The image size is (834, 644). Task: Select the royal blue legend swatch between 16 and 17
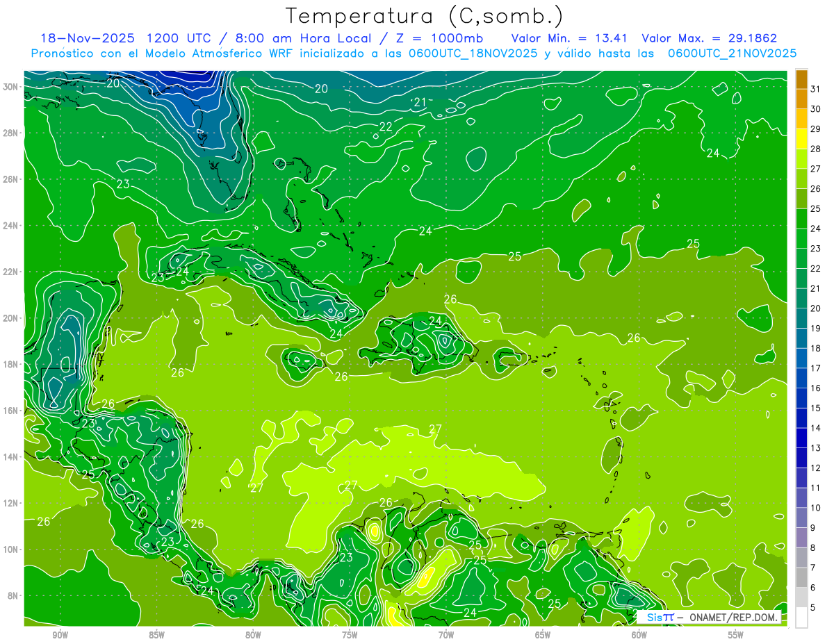801,378
